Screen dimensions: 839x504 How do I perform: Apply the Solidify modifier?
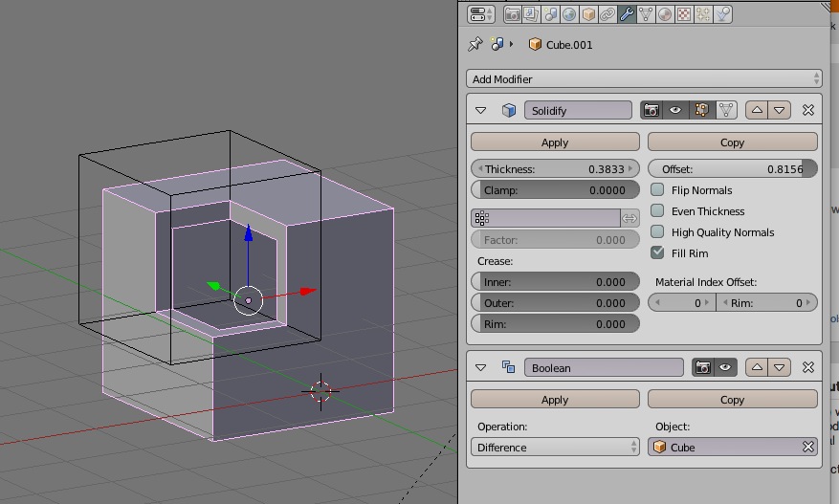[555, 142]
